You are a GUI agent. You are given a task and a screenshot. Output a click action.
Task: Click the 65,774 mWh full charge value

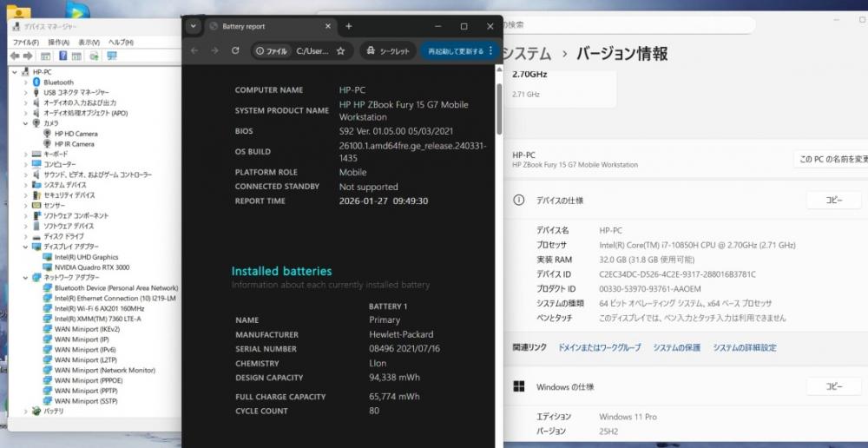pyautogui.click(x=394, y=397)
